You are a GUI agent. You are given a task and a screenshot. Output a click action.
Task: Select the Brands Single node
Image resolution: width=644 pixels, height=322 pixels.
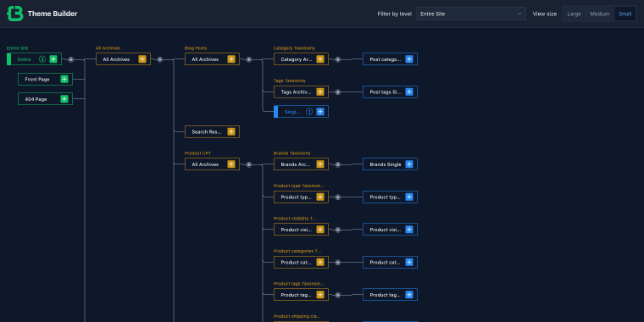coord(390,164)
